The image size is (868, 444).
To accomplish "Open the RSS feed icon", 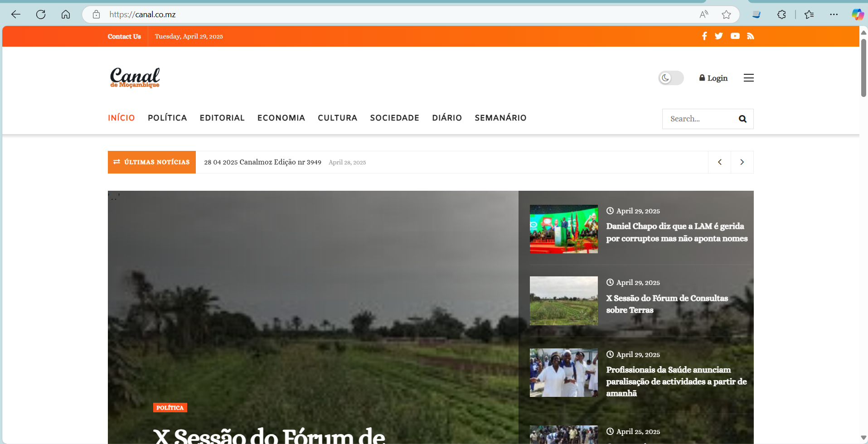I will click(x=751, y=36).
